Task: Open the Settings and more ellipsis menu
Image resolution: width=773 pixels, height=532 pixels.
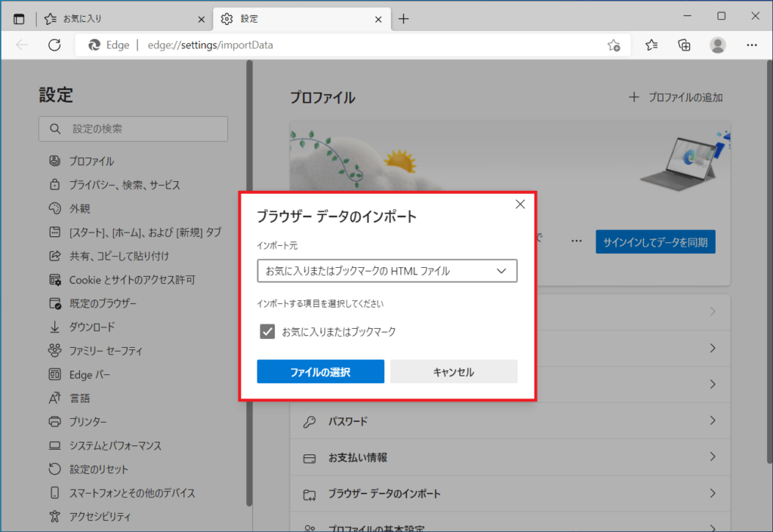Action: pos(752,45)
